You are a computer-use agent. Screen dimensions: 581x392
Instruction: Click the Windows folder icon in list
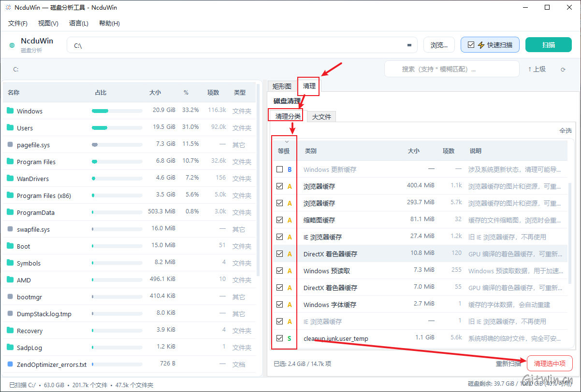[x=10, y=111]
